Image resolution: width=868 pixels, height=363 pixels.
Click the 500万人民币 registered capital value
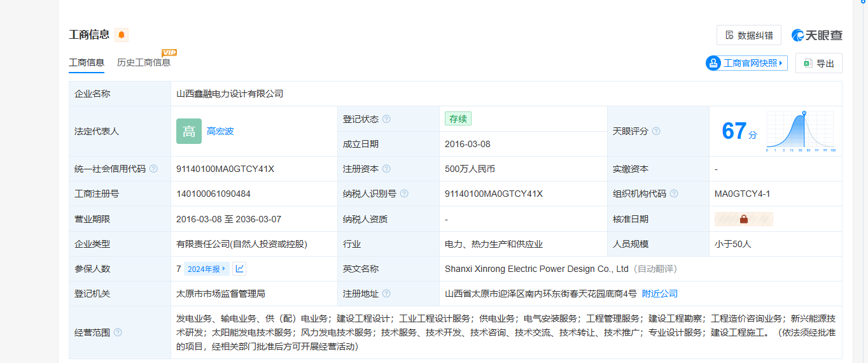(x=470, y=169)
